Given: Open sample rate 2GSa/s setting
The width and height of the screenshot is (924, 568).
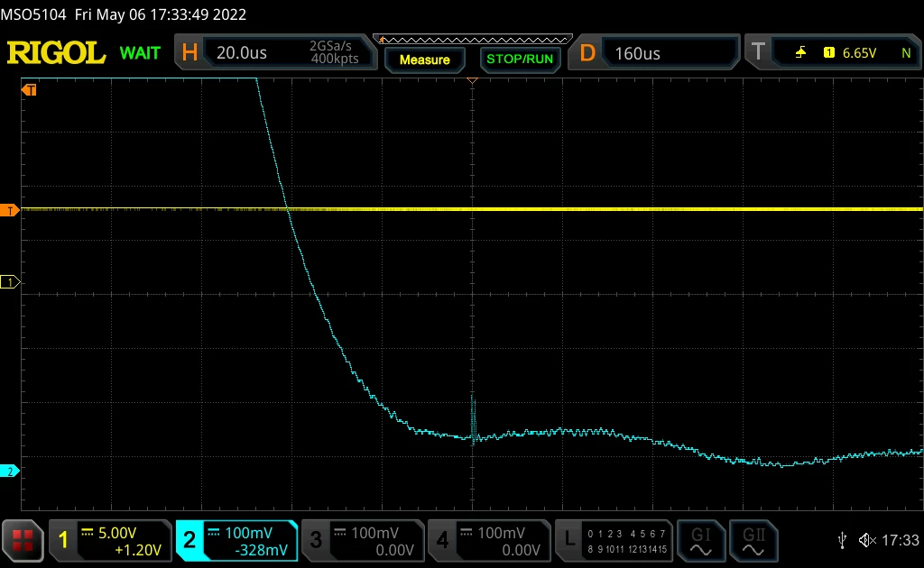Looking at the screenshot, I should click(330, 46).
